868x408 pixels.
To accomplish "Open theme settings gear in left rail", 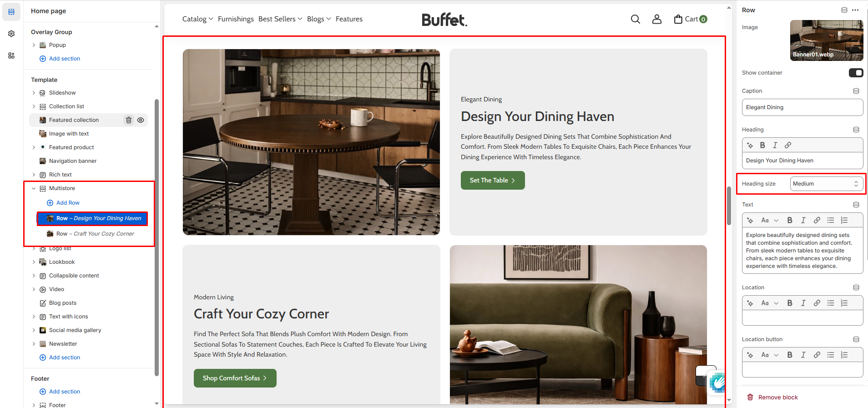I will pos(11,34).
